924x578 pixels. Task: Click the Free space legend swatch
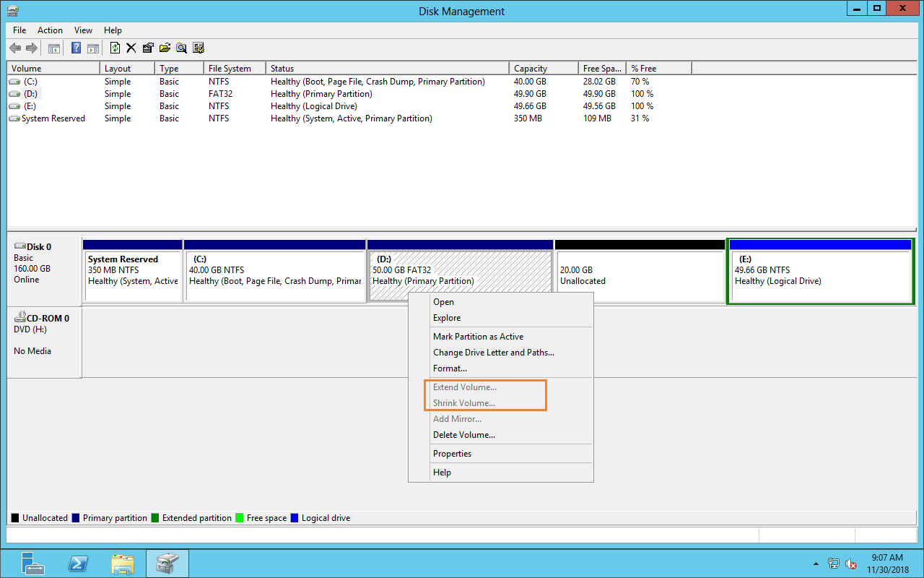coord(240,518)
